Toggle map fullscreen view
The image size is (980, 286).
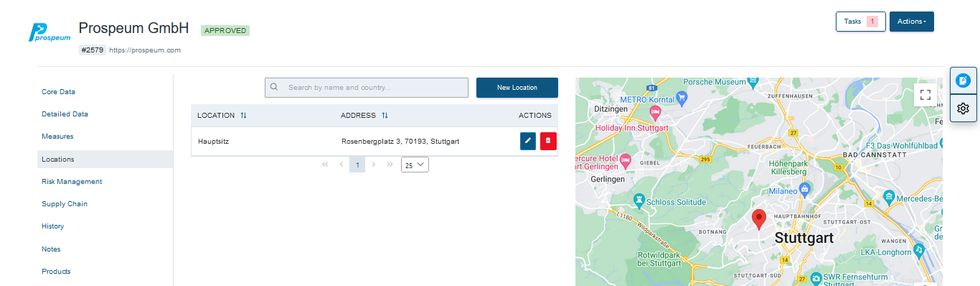(925, 94)
